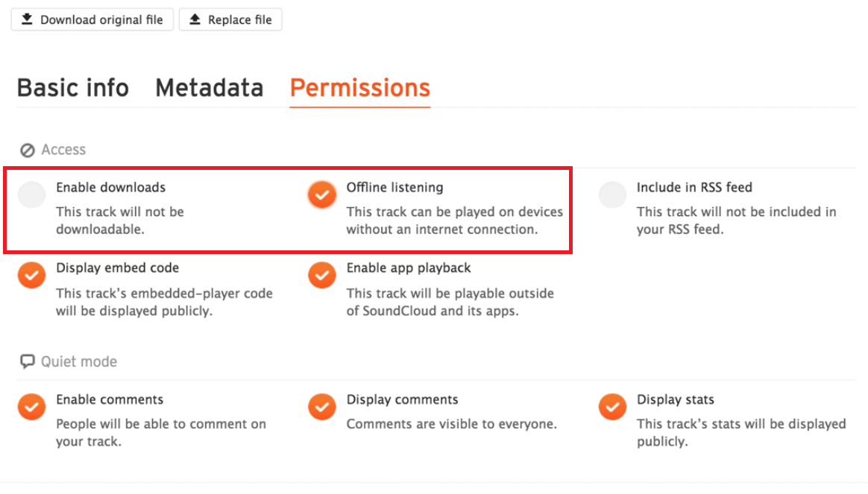Screen dimensions: 868x494
Task: Click the Offline listening label text
Action: 394,187
